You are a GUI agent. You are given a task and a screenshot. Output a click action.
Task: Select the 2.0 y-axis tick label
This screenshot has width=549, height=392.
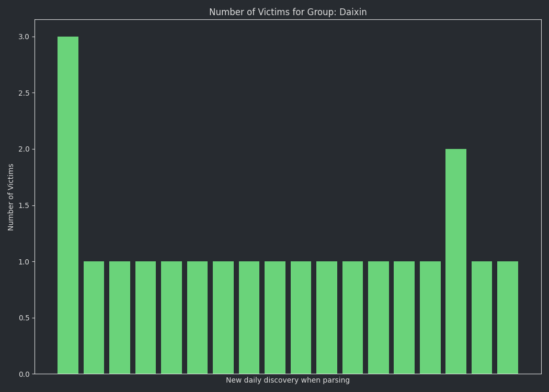coord(24,149)
